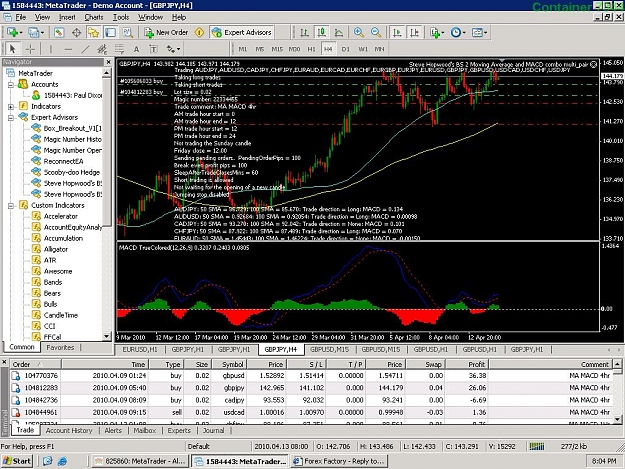Select the crosshair tool
The image size is (625, 469).
(x=30, y=49)
